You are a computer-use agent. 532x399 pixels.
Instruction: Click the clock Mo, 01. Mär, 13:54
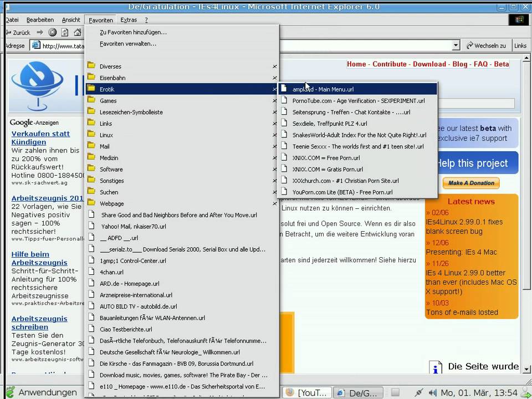479,393
